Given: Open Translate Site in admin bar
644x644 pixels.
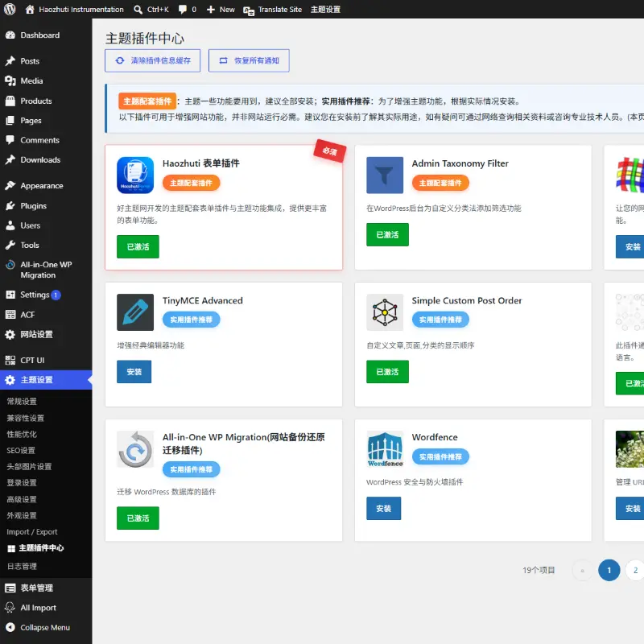Looking at the screenshot, I should point(272,9).
